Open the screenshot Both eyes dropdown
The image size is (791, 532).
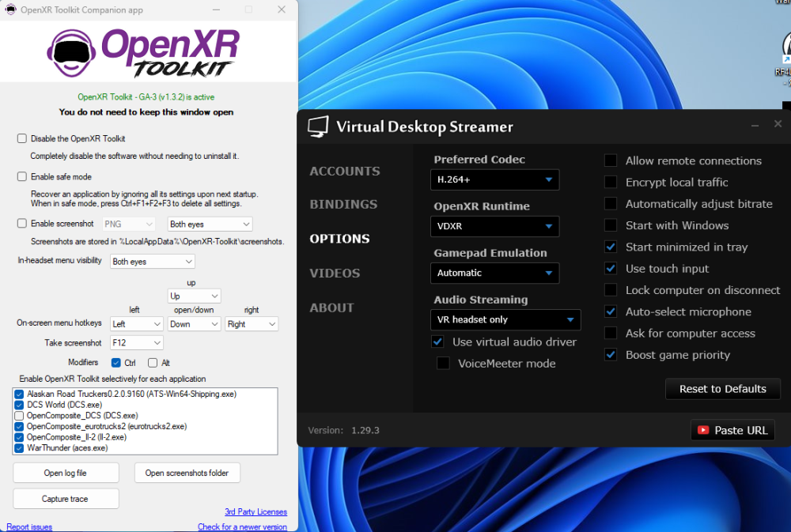click(210, 224)
